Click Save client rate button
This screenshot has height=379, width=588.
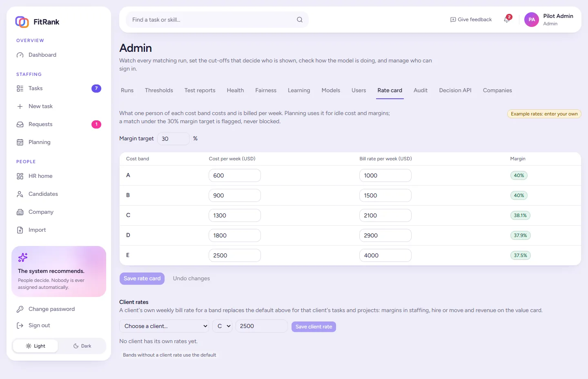click(x=314, y=327)
